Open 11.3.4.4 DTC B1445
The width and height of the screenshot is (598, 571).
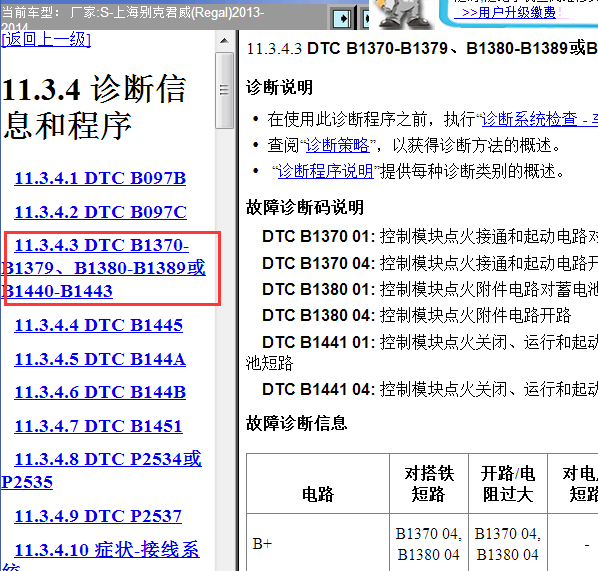tap(98, 325)
